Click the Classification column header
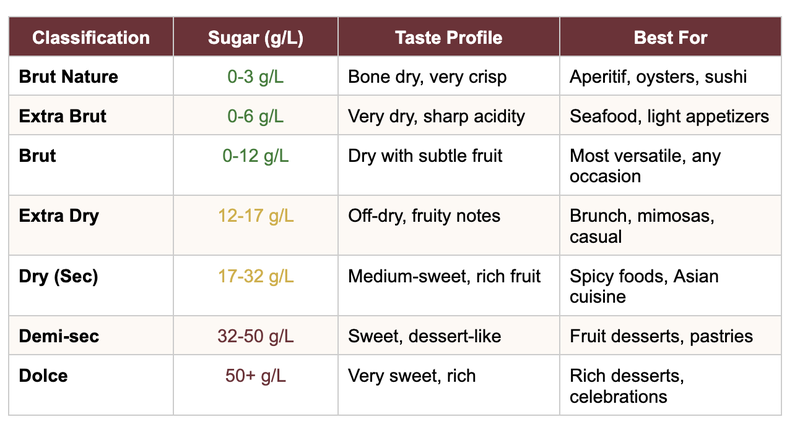The image size is (800, 430). click(x=91, y=38)
